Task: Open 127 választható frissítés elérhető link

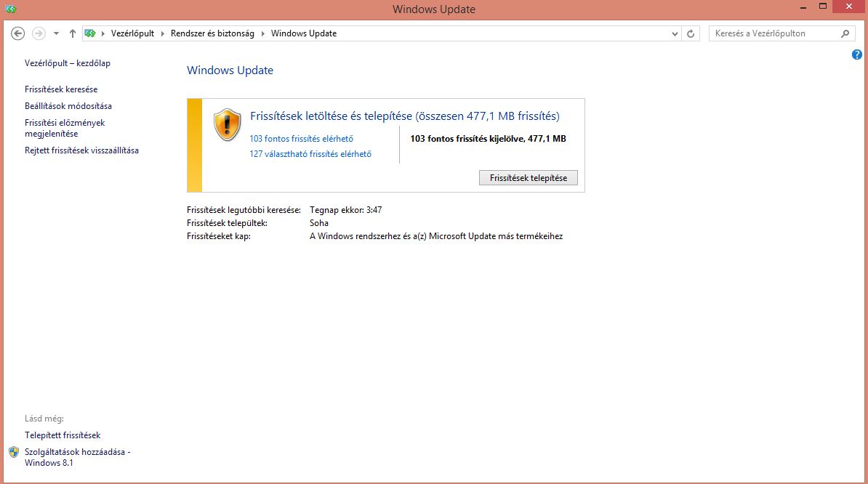Action: coord(310,154)
